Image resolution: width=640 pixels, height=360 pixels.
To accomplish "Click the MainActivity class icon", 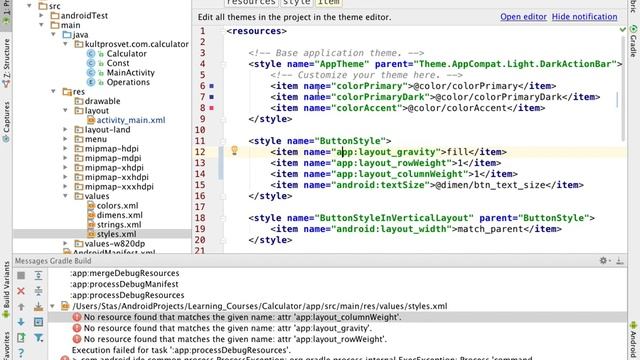I will point(91,73).
